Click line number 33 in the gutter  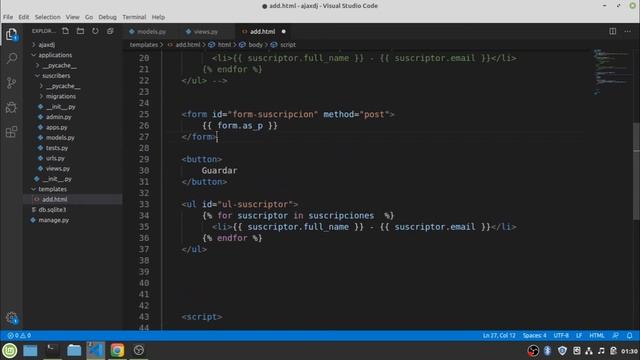click(x=144, y=204)
